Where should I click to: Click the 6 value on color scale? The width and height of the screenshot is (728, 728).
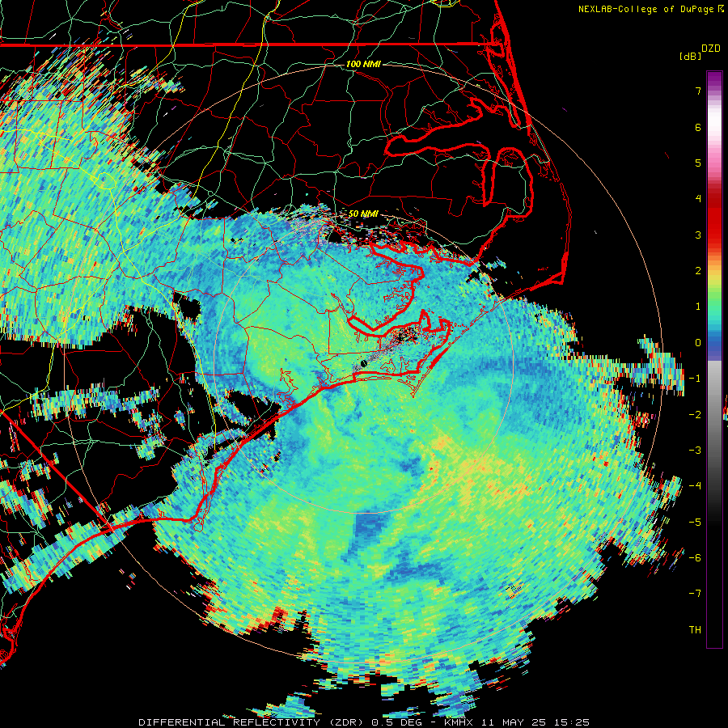(698, 127)
